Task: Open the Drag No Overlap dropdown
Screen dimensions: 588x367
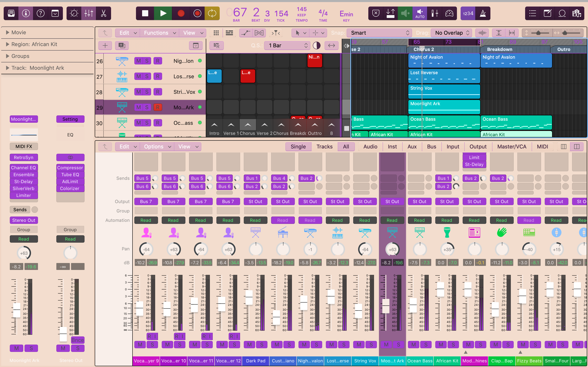Action: pos(452,33)
